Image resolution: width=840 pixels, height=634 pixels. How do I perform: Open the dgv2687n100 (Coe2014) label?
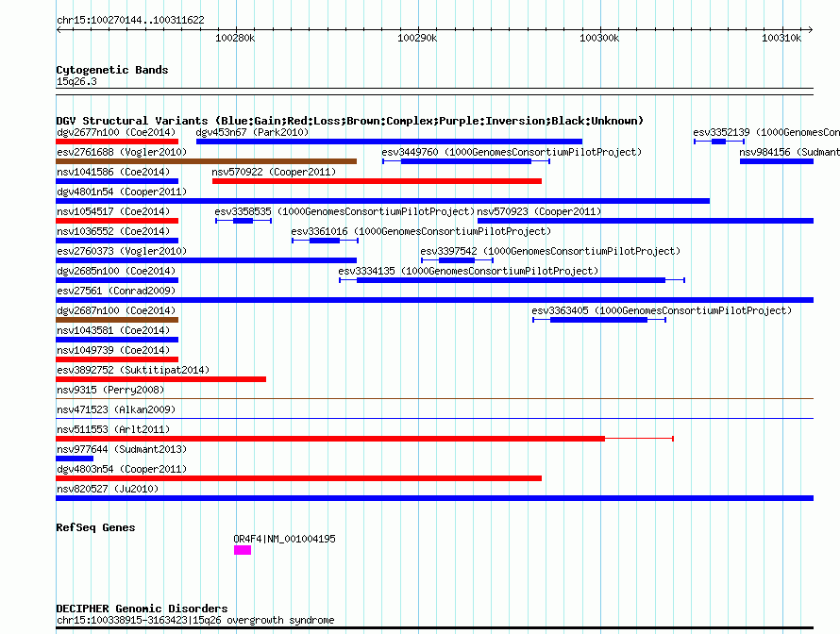pos(116,310)
